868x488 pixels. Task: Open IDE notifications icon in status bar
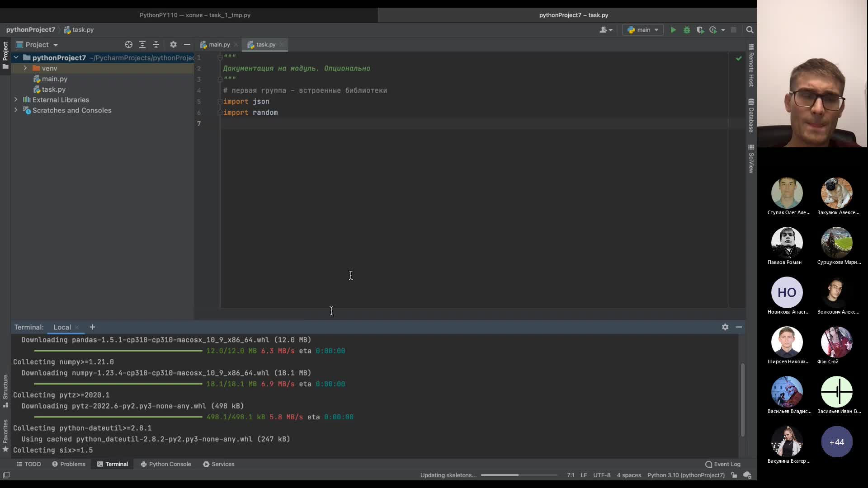[x=747, y=475]
